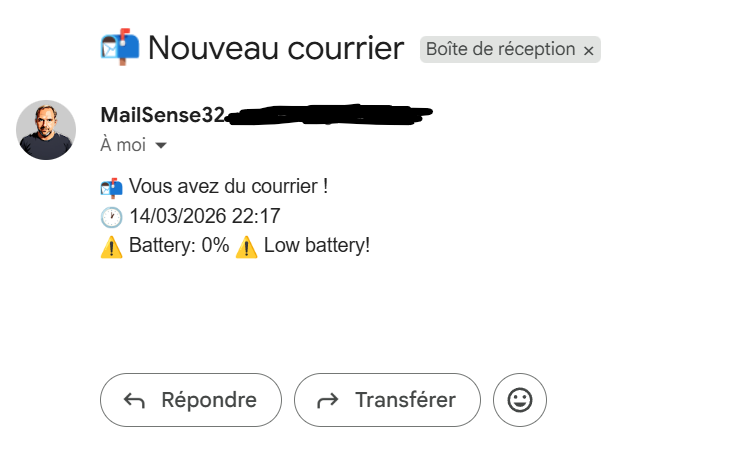This screenshot has height=456, width=754.
Task: Click the blacked-out sender email address
Action: click(x=328, y=115)
